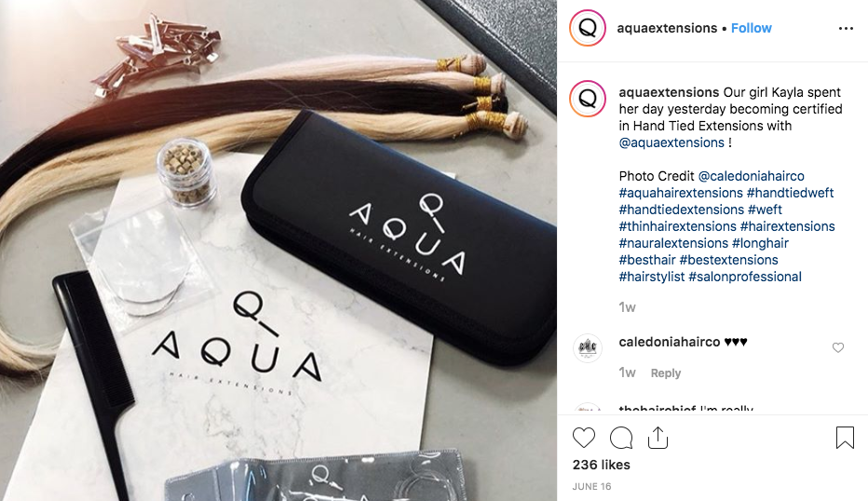
Task: Open the #aquahairextensions hashtag
Action: (681, 193)
